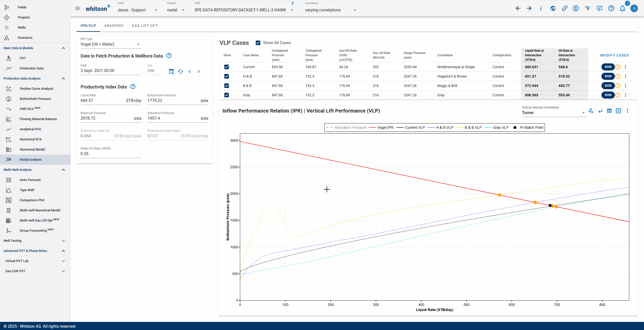Image resolution: width=644 pixels, height=330 pixels.
Task: Uncheck Show for the H & B case
Action: (x=226, y=76)
